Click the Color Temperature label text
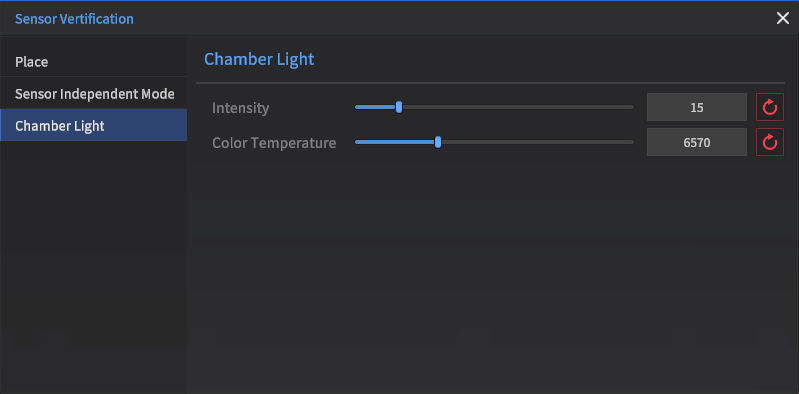 point(274,143)
